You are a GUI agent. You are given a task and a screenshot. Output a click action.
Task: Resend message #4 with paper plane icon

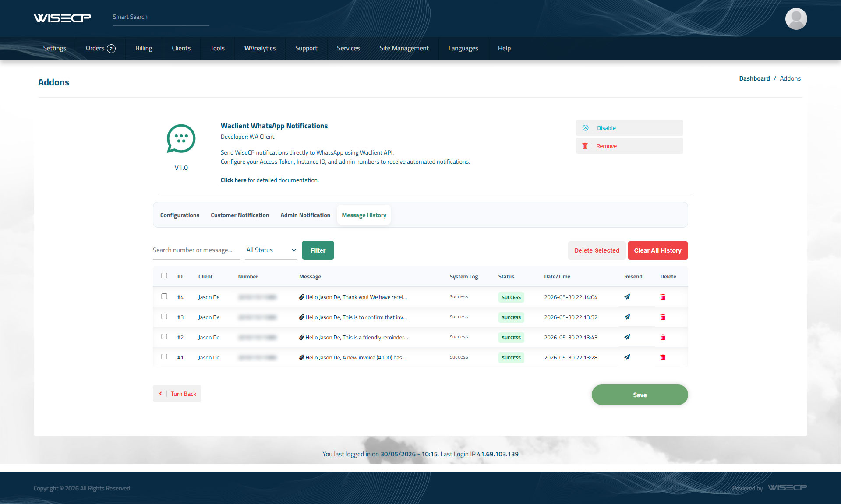[627, 297]
